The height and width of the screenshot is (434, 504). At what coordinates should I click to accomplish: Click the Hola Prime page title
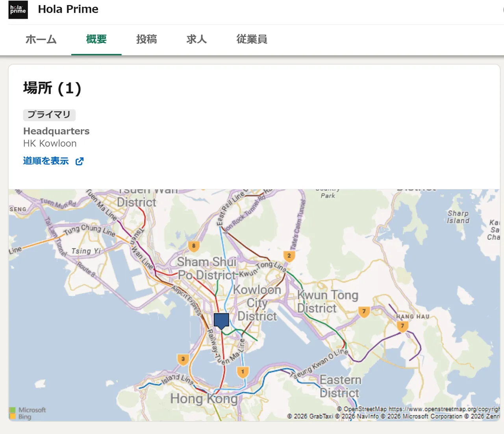coord(68,9)
